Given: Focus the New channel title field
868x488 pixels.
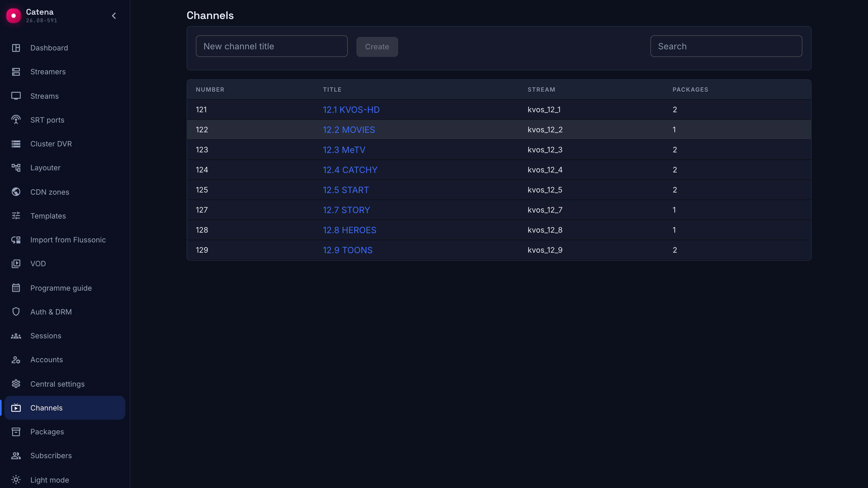Looking at the screenshot, I should click(x=272, y=46).
